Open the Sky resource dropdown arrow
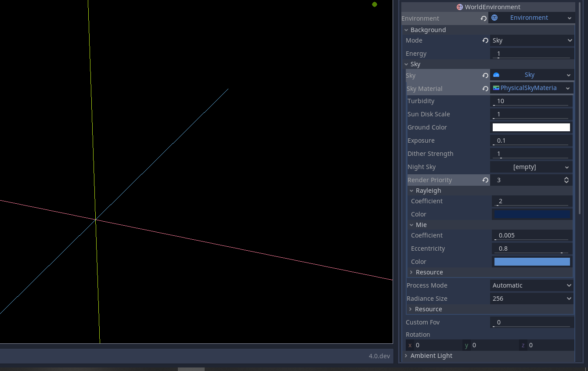Screen dimensions: 588x371 (569, 75)
